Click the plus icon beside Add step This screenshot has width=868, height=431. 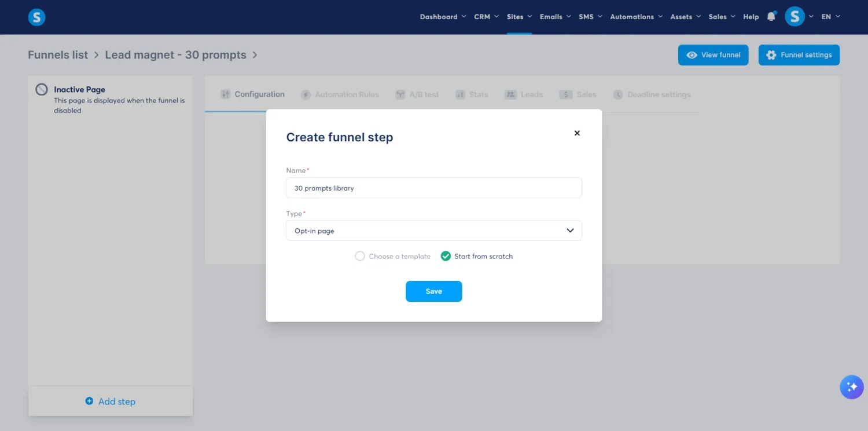coord(89,401)
